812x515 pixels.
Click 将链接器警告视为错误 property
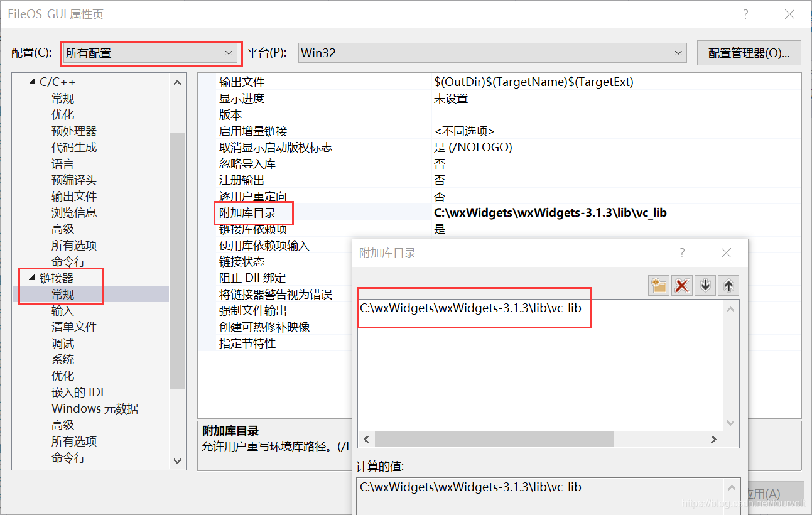tap(276, 295)
